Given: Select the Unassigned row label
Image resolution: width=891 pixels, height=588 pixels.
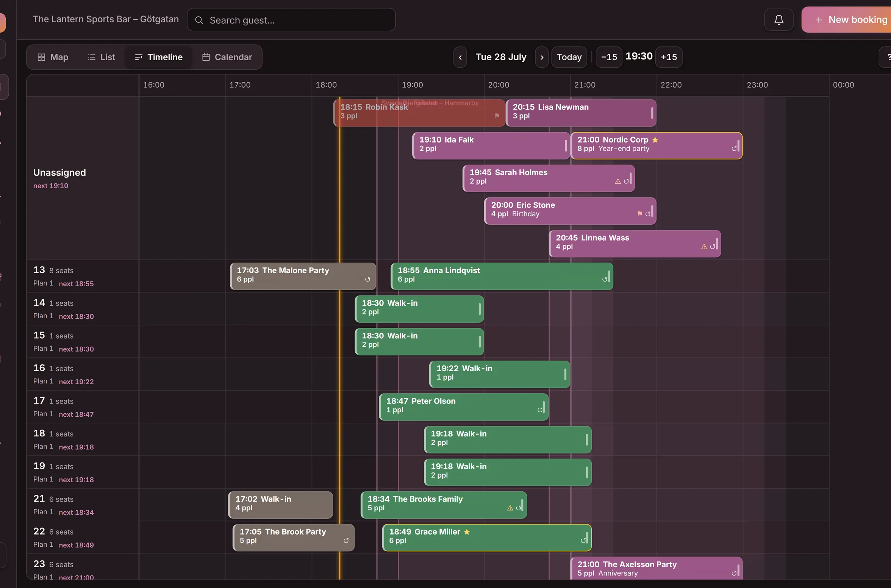Looking at the screenshot, I should tap(59, 172).
